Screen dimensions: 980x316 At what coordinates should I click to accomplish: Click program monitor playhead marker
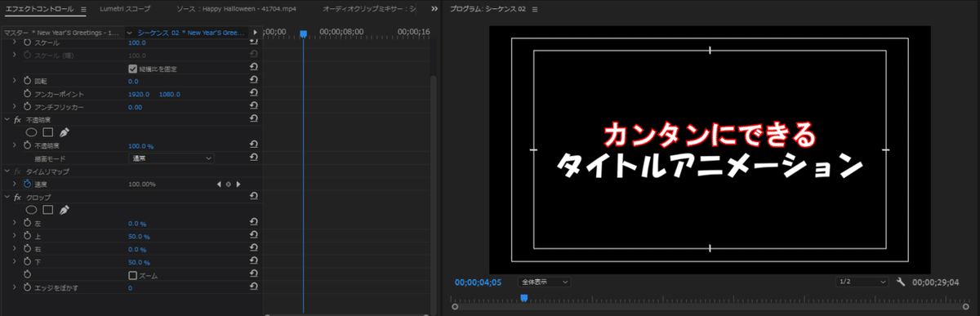523,298
